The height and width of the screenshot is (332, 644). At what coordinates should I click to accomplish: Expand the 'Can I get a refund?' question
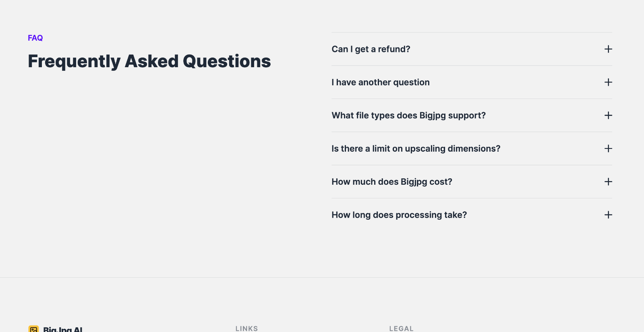click(371, 49)
